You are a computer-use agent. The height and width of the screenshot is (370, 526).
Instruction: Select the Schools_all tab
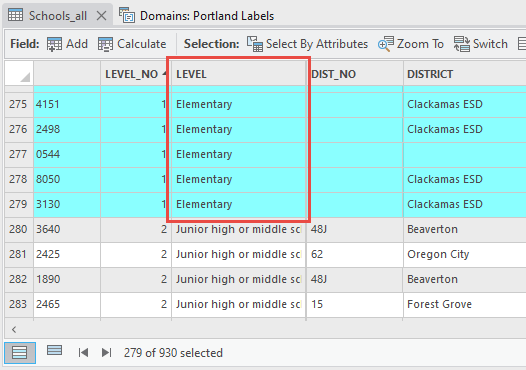48,16
